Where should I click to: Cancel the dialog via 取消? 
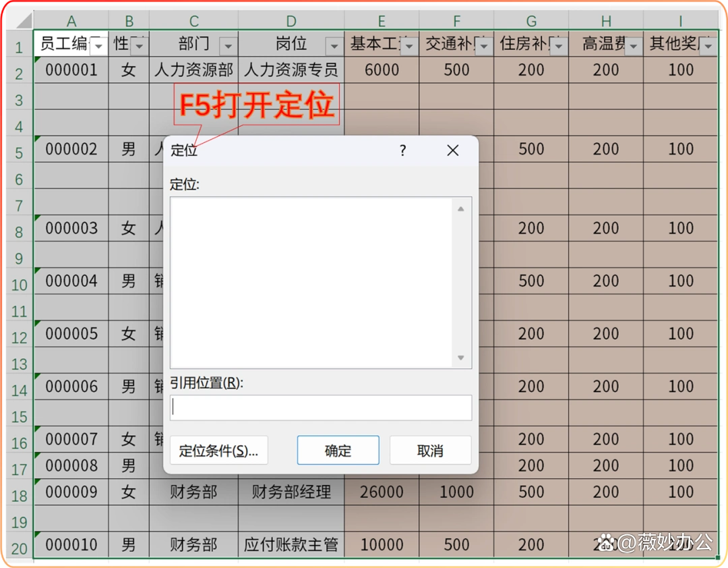point(430,450)
